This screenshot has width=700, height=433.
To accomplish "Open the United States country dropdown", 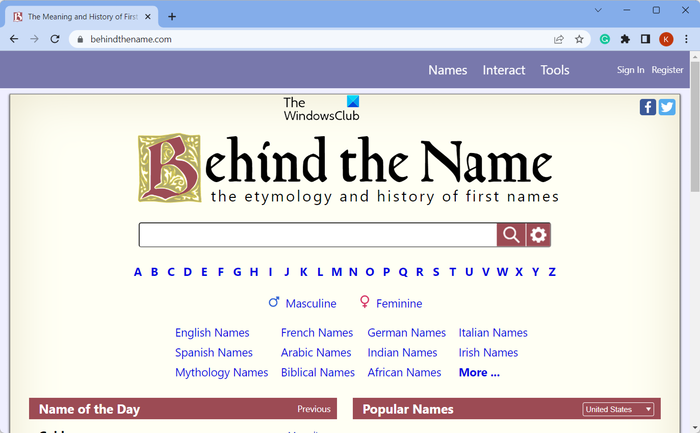I will pyautogui.click(x=618, y=409).
